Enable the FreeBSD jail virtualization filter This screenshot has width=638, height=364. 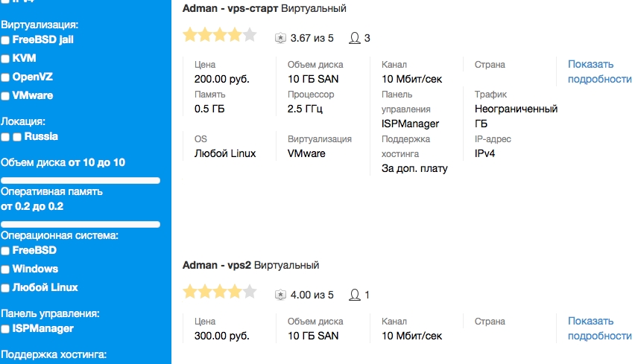(6, 40)
